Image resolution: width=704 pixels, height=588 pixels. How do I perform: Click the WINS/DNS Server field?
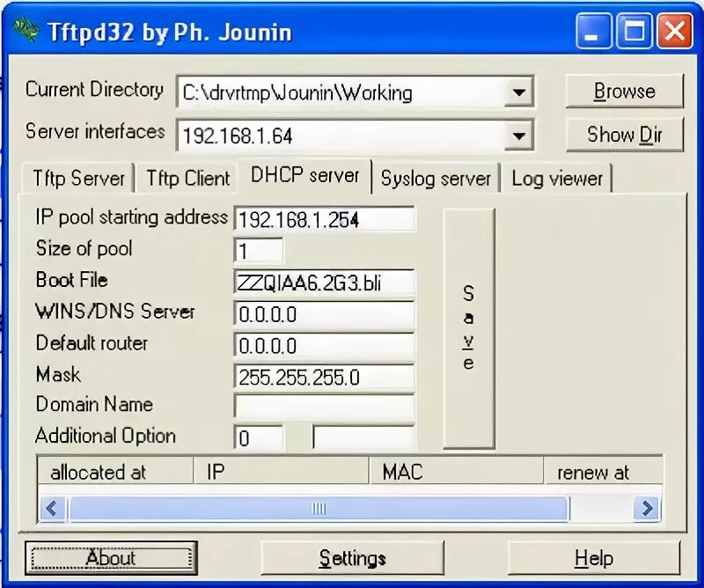pos(324,314)
